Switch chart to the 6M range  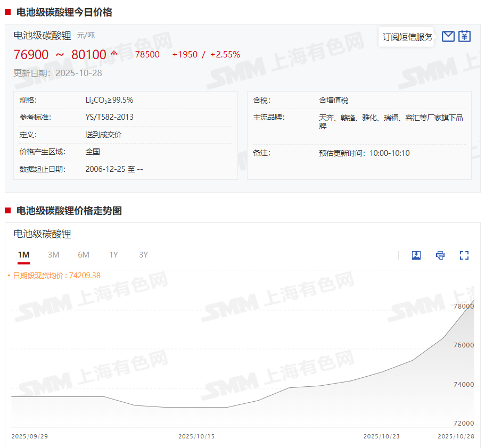84,255
